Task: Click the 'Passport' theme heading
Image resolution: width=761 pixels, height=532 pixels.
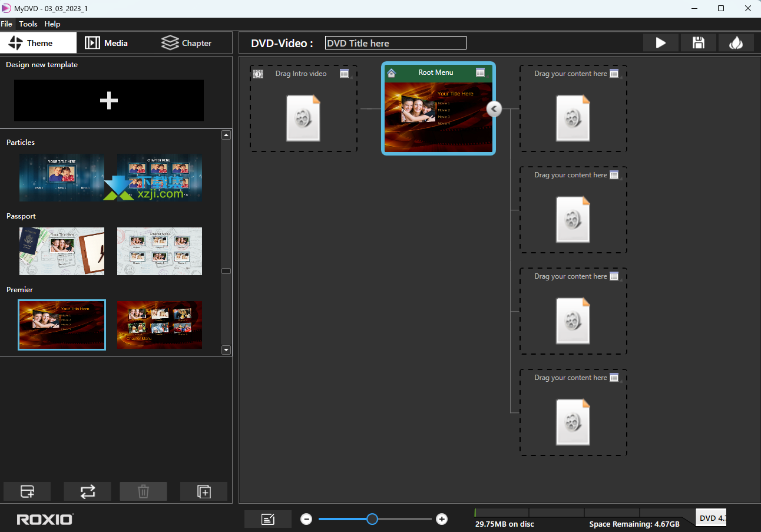Action: tap(21, 216)
